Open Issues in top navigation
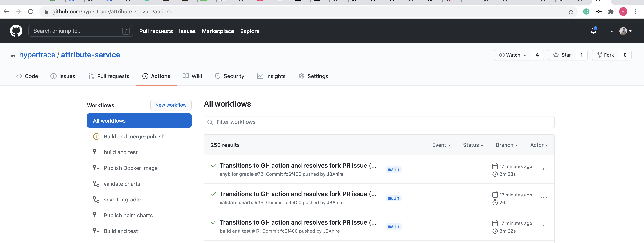The height and width of the screenshot is (243, 644). (x=187, y=31)
